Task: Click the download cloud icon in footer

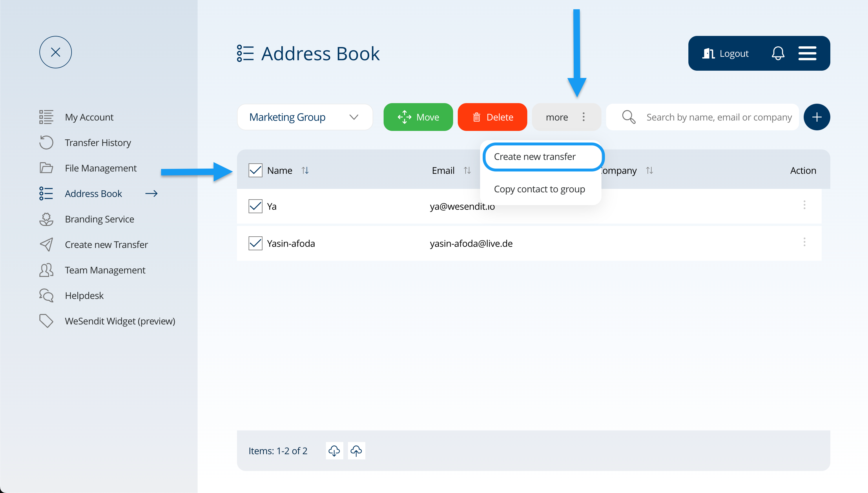Action: point(334,451)
